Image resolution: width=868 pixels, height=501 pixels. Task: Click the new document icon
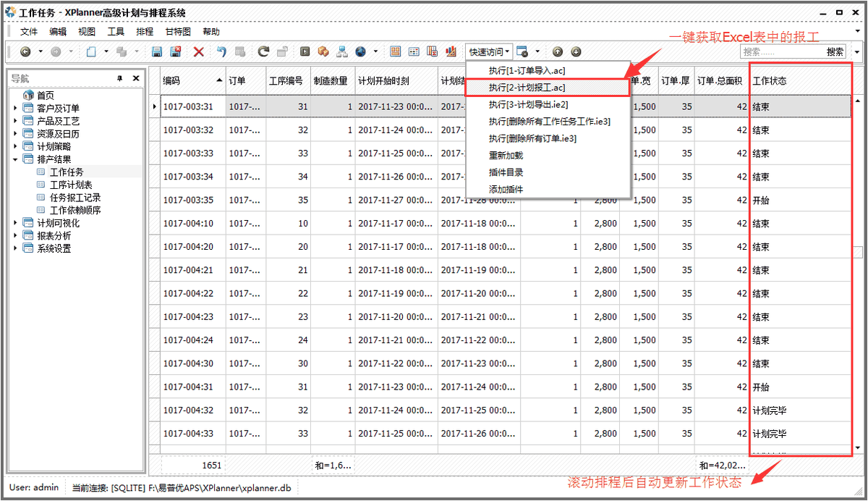coord(91,51)
